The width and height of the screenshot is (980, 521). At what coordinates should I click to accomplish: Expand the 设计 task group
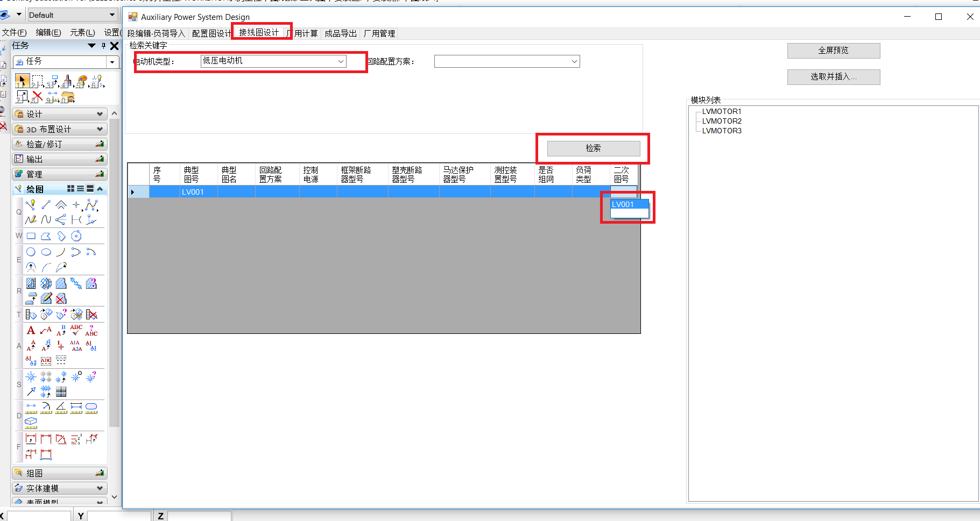[60, 114]
